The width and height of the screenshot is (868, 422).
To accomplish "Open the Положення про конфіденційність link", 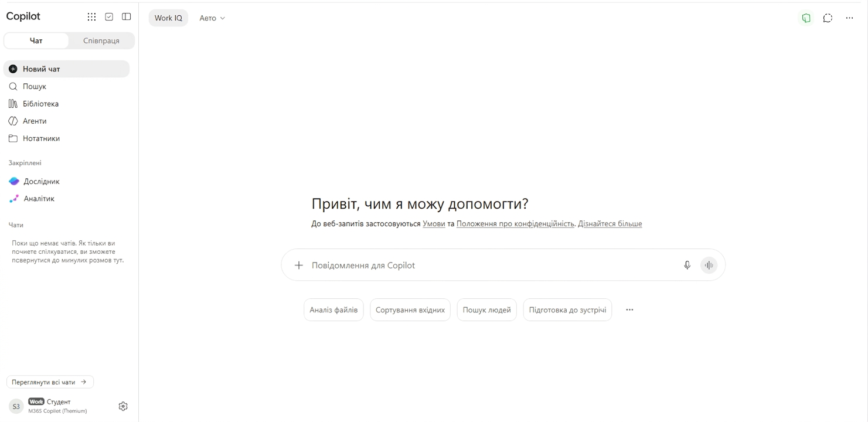I will (x=515, y=224).
